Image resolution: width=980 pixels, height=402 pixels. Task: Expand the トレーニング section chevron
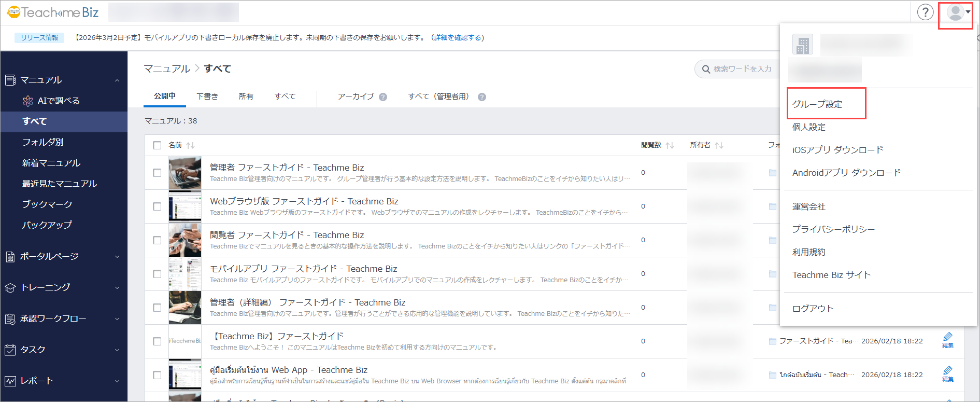(117, 288)
